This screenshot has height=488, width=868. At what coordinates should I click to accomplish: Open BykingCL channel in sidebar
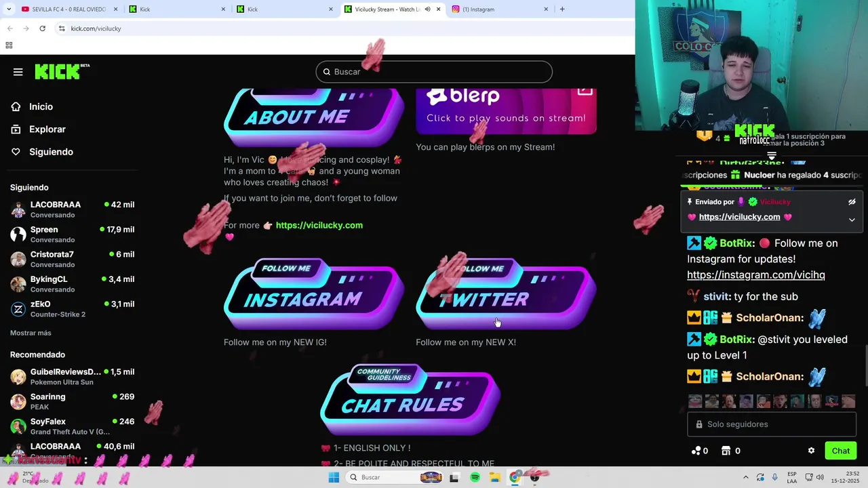72,284
